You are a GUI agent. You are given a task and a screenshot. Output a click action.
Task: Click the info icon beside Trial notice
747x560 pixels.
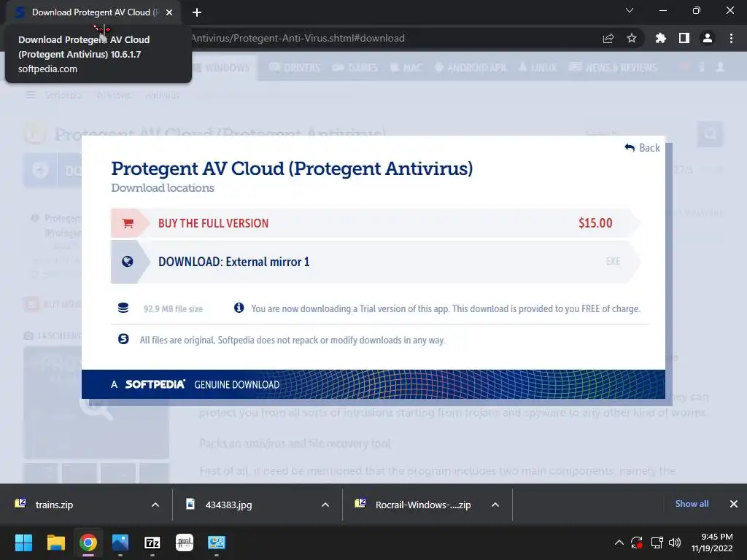[x=239, y=308]
